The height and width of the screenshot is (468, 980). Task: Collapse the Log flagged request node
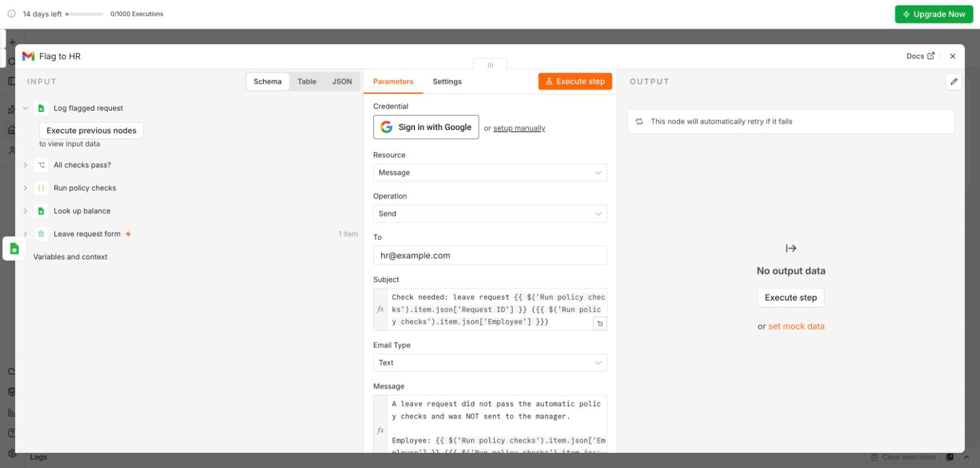tap(26, 108)
